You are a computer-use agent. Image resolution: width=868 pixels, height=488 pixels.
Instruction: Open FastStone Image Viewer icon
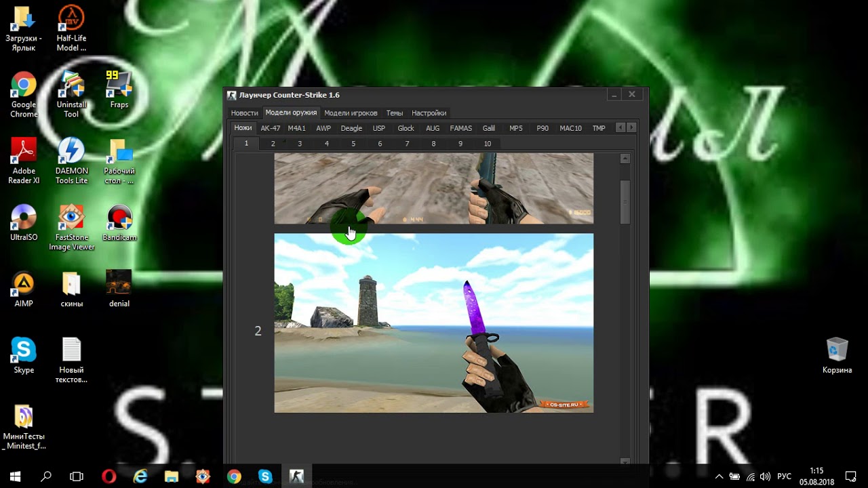(71, 228)
